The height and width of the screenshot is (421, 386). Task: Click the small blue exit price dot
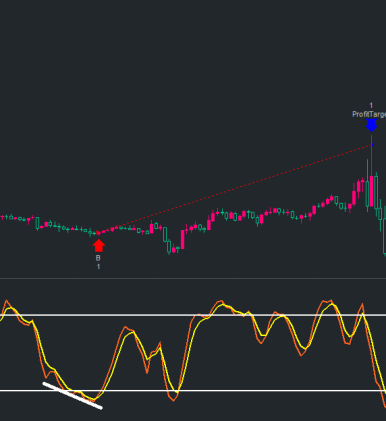pyautogui.click(x=373, y=145)
